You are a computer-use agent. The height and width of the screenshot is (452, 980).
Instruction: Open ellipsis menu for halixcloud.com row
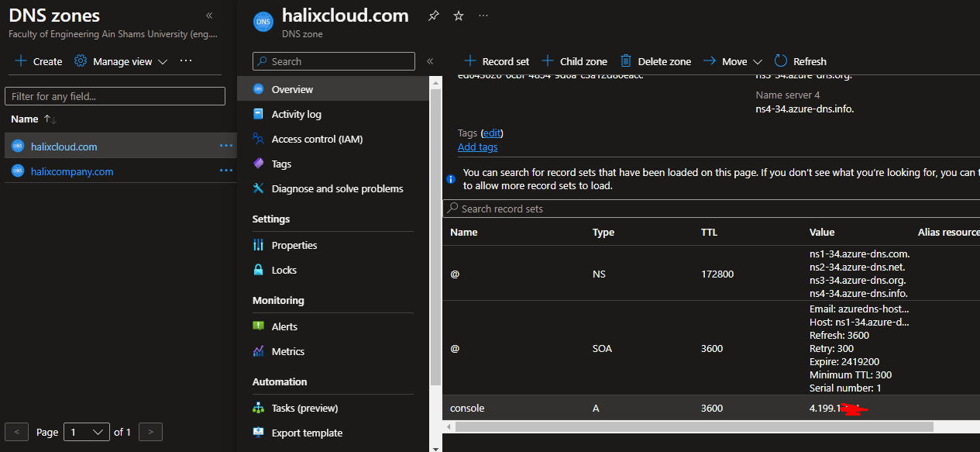(x=225, y=146)
